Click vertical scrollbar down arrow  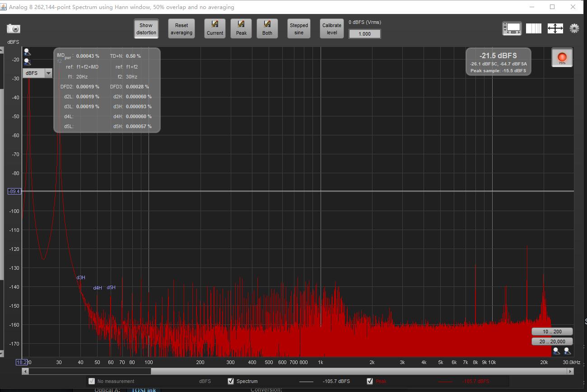(x=1, y=354)
